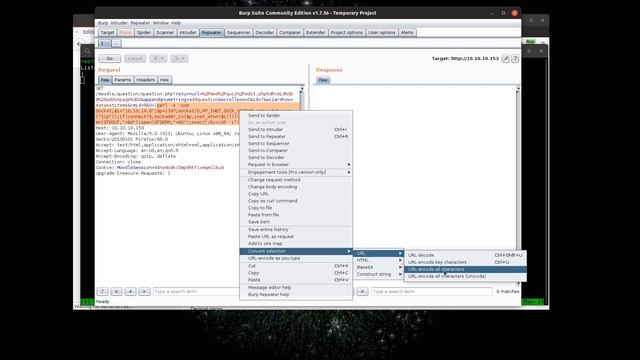Click the help question mark beside target

pos(515,59)
